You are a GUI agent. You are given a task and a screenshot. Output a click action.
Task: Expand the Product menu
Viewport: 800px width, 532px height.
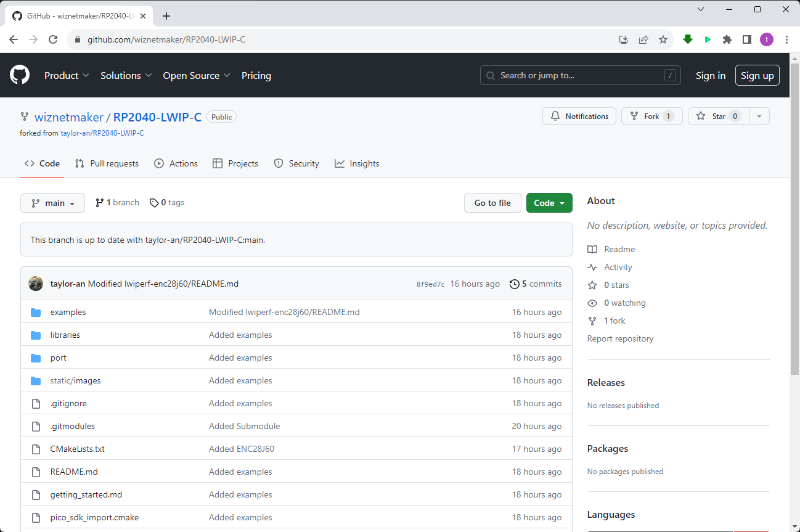pyautogui.click(x=67, y=75)
